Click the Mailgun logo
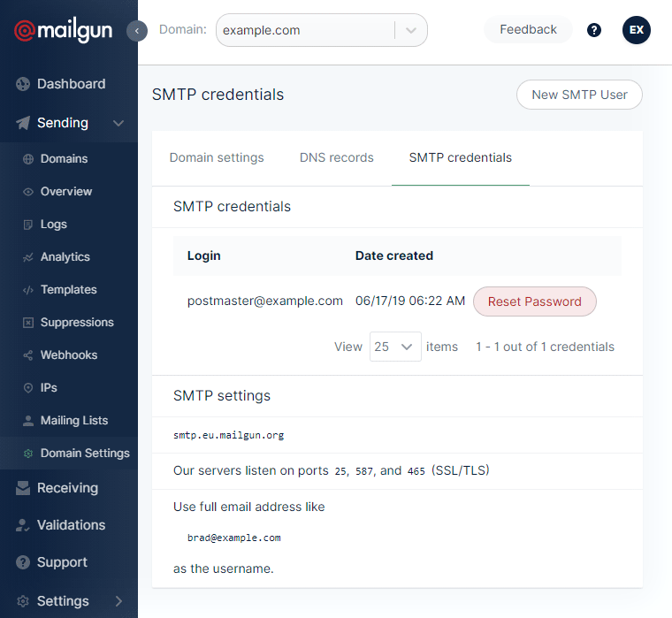This screenshot has width=672, height=618. (64, 30)
